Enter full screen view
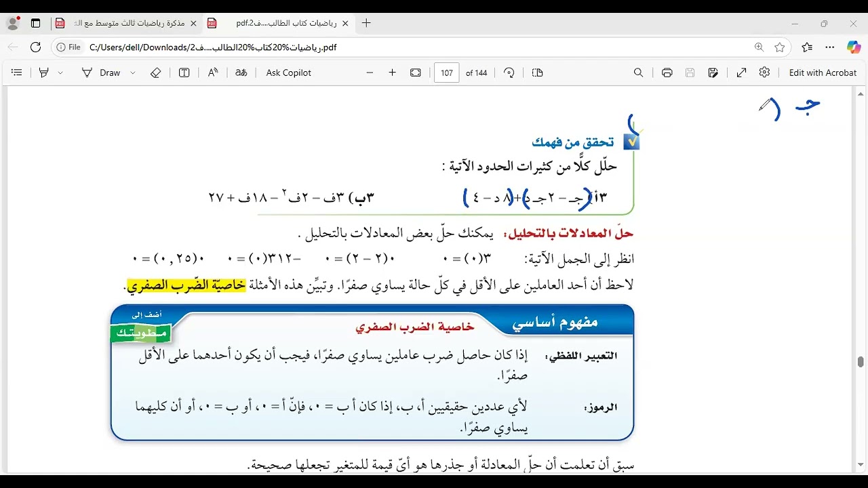 [741, 73]
